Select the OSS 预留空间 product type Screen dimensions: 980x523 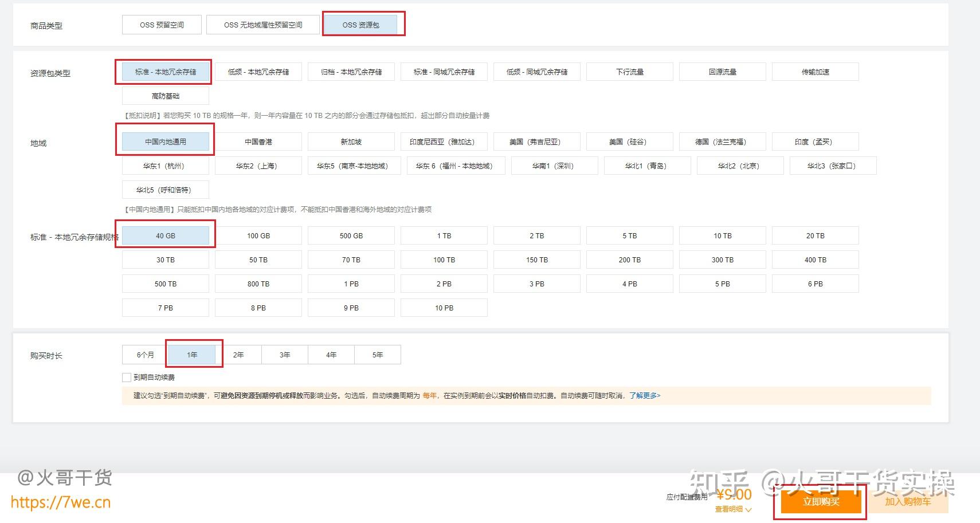161,24
